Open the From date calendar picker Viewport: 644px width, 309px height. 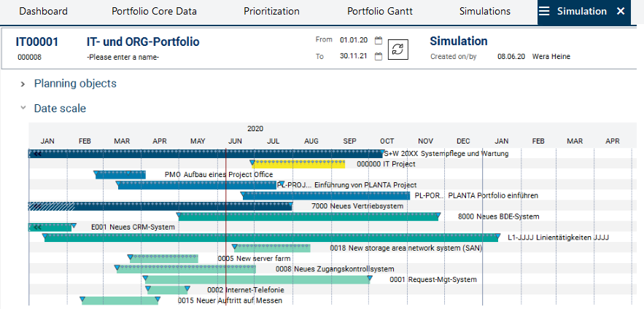(x=379, y=40)
